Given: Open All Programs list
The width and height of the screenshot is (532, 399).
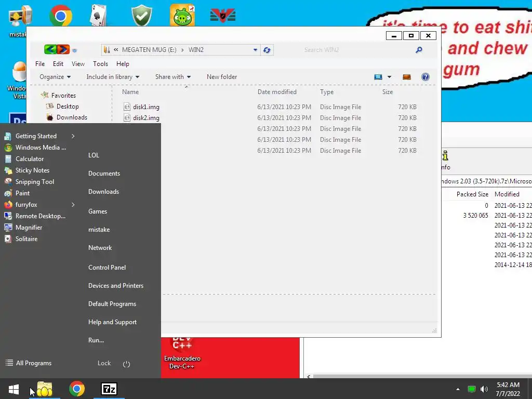Looking at the screenshot, I should pyautogui.click(x=29, y=363).
